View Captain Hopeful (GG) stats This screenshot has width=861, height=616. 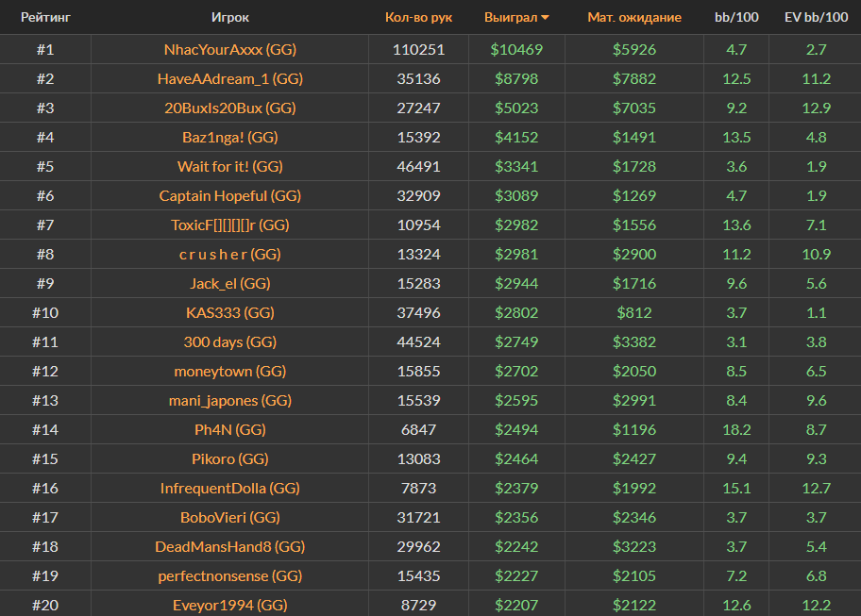pyautogui.click(x=230, y=195)
